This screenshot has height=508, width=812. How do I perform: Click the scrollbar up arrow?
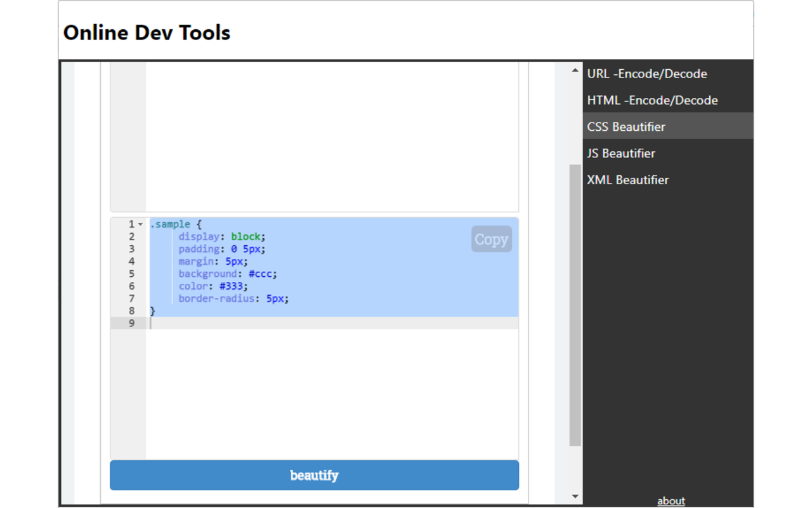(575, 70)
